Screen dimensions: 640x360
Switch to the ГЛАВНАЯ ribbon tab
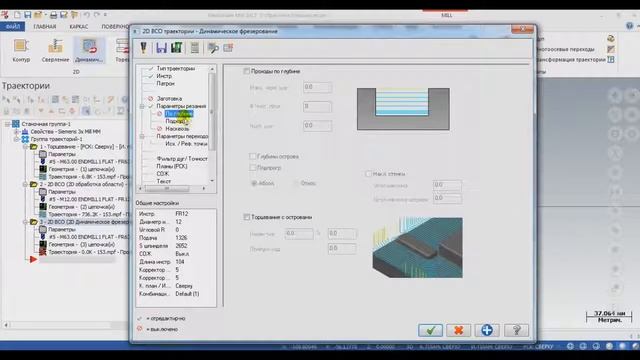[44, 27]
